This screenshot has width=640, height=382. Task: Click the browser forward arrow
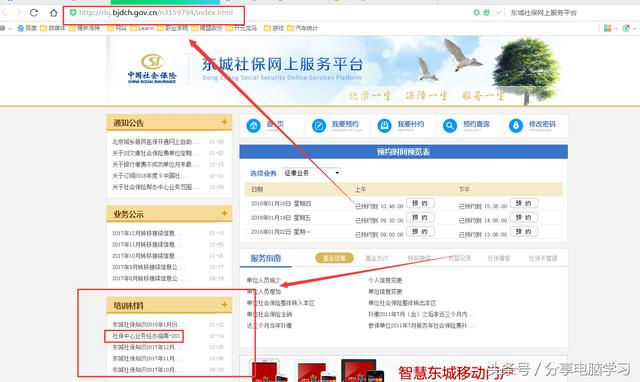[19, 13]
